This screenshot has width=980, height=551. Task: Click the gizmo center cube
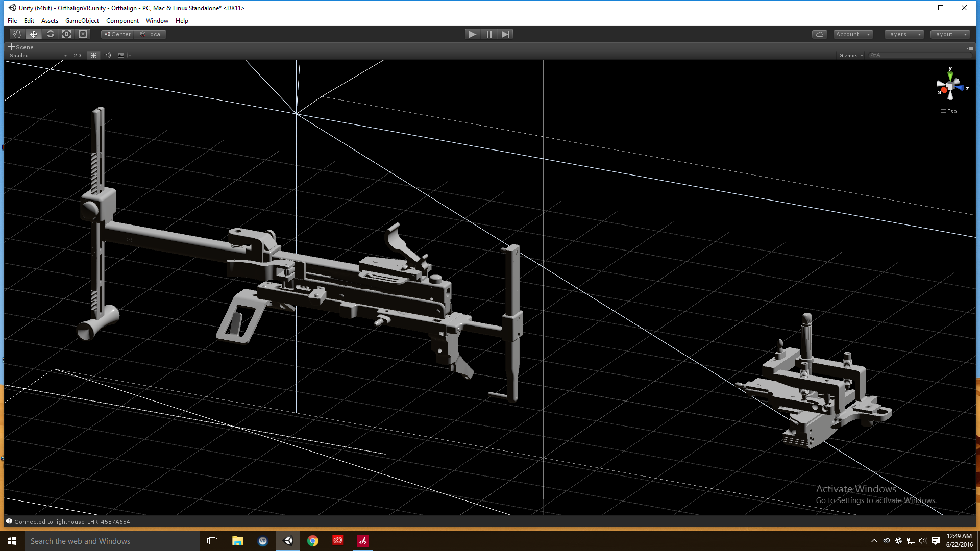[950, 86]
